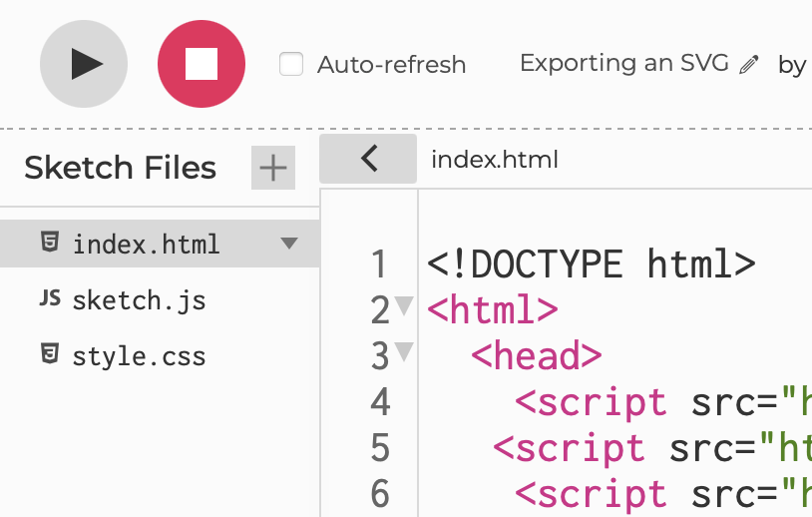
Task: Click the Sketch Files heading
Action: point(120,168)
